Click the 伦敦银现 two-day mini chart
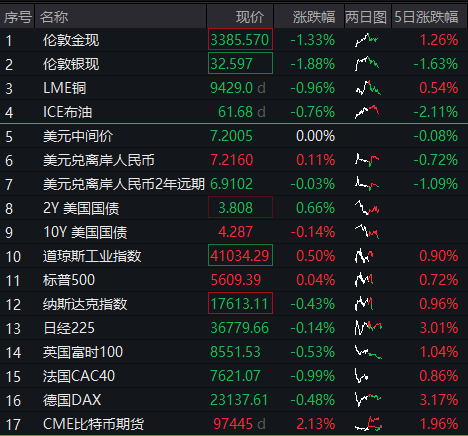Screen dimensions: 468x436 point(367,64)
